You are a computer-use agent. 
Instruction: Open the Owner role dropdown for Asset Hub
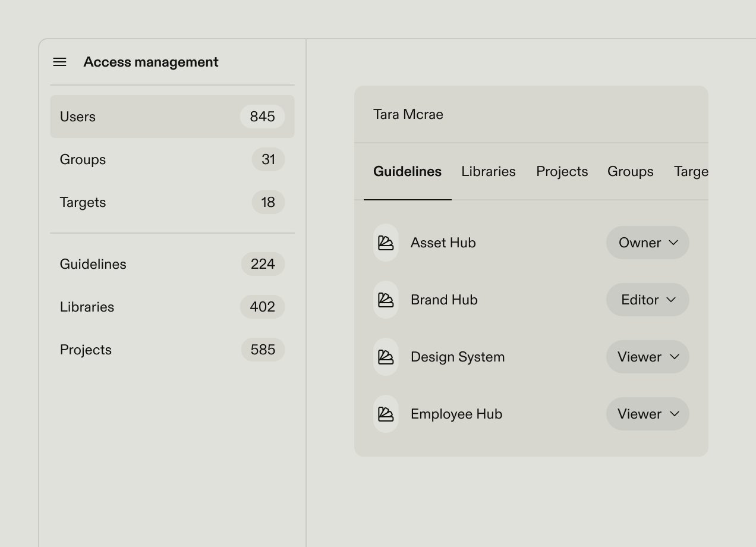tap(647, 243)
